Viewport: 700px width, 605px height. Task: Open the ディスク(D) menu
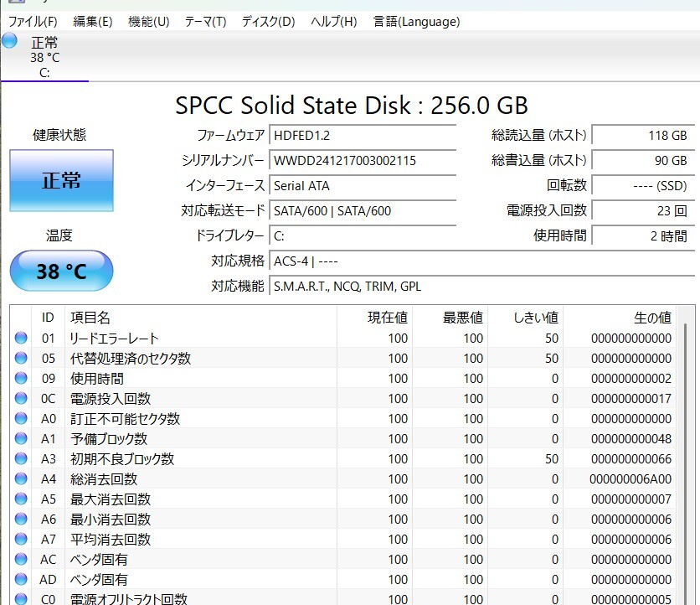268,22
